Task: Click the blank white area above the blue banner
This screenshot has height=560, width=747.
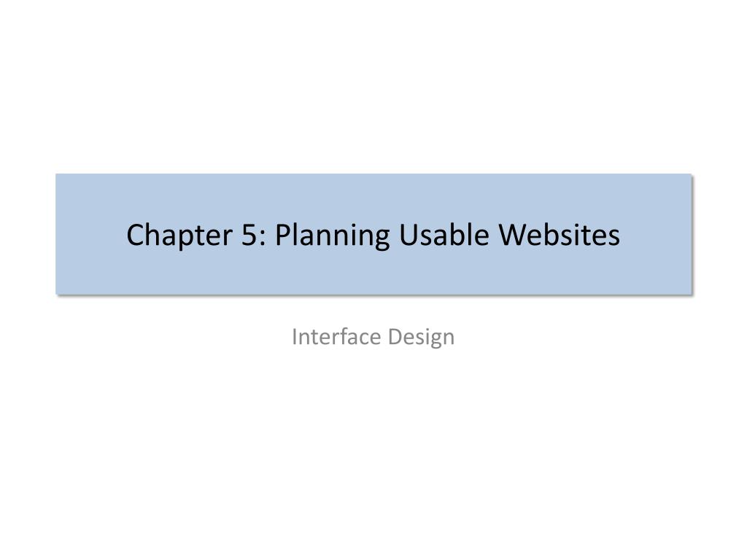Action: pos(373,86)
